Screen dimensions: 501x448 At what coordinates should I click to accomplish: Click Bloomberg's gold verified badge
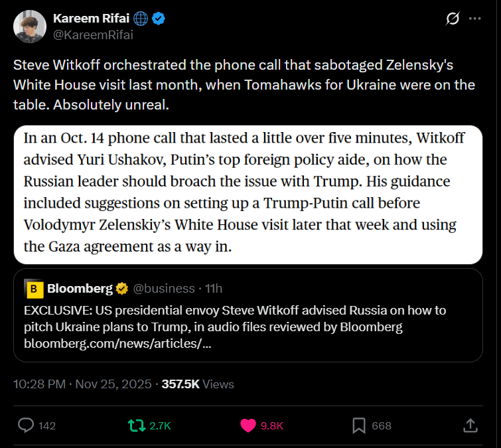coord(122,288)
